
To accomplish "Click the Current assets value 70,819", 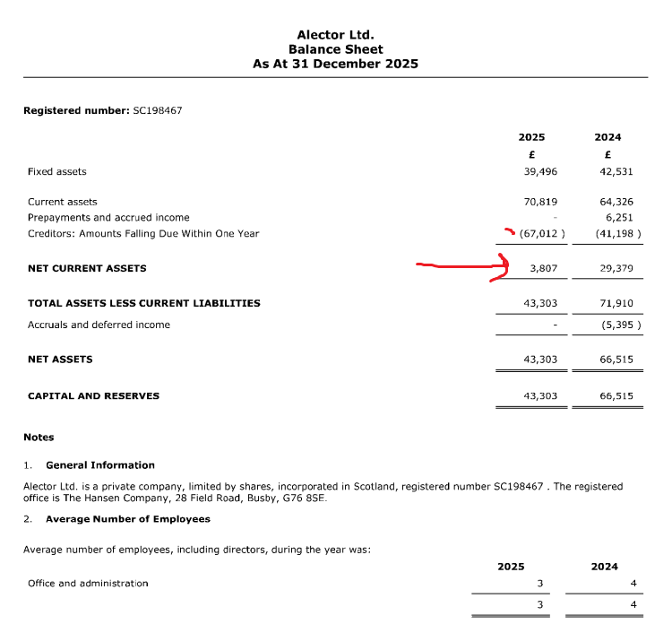I will (540, 202).
